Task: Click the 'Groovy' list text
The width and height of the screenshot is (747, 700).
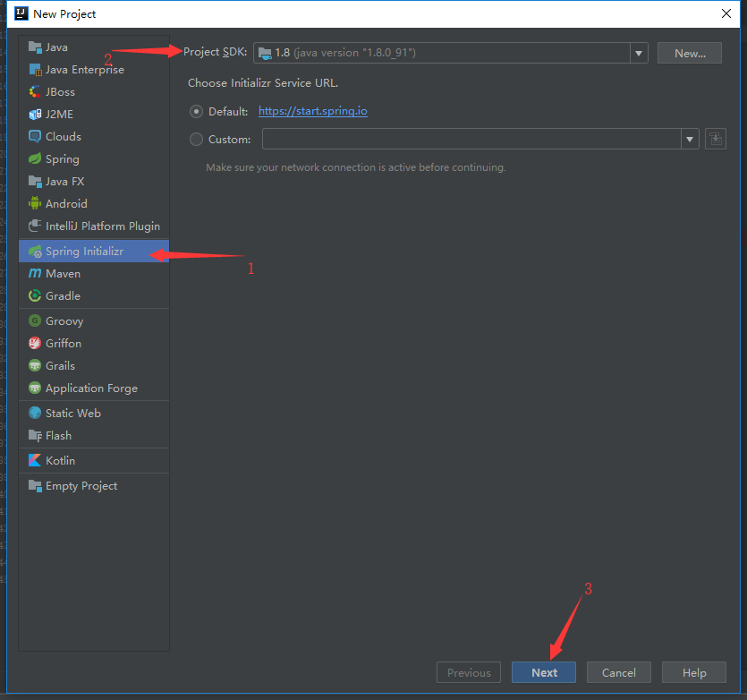Action: [64, 321]
